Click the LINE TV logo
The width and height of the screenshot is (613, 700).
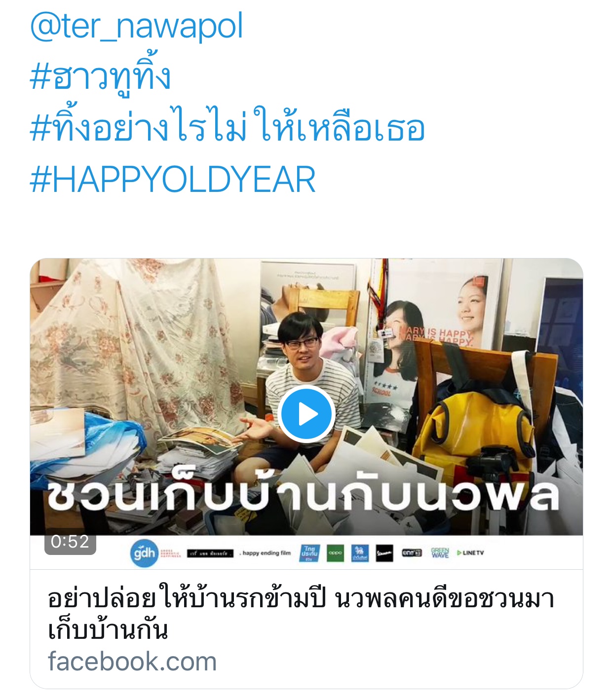coord(470,553)
